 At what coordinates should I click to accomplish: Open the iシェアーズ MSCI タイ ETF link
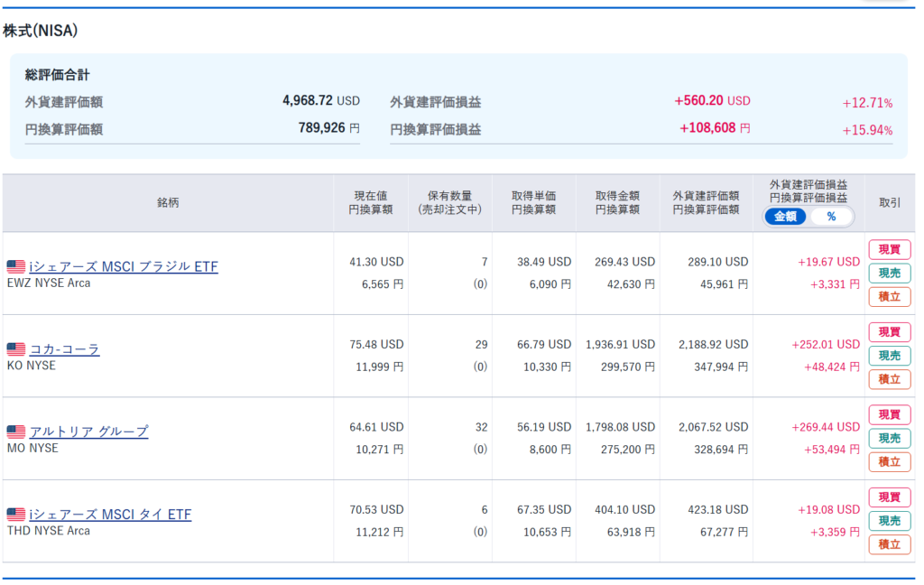tap(110, 515)
